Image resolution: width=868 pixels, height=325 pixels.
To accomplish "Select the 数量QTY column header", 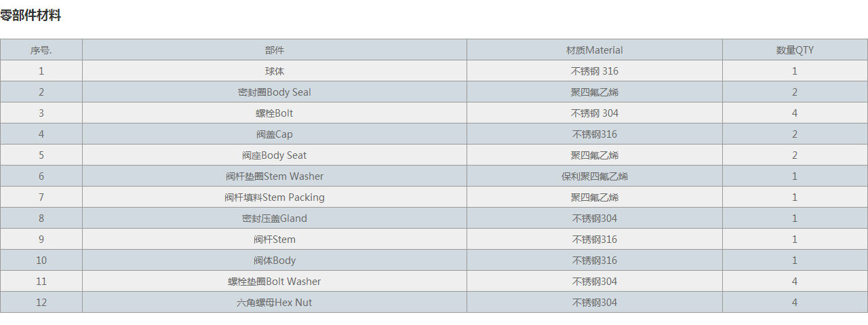I will [x=795, y=50].
